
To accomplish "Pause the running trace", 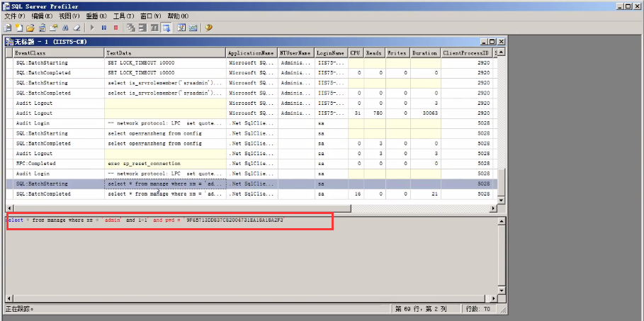I will click(x=104, y=28).
